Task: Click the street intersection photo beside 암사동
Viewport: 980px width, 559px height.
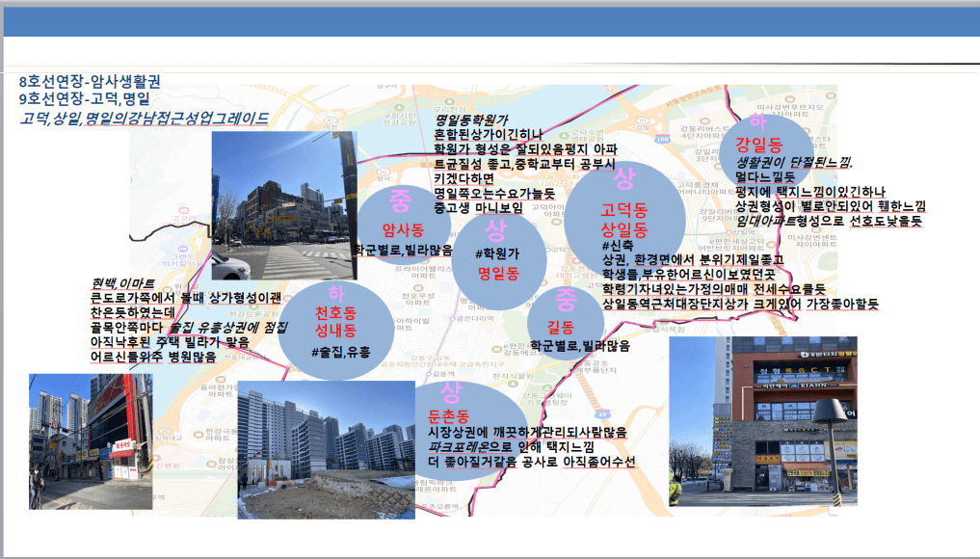Action: click(x=284, y=205)
